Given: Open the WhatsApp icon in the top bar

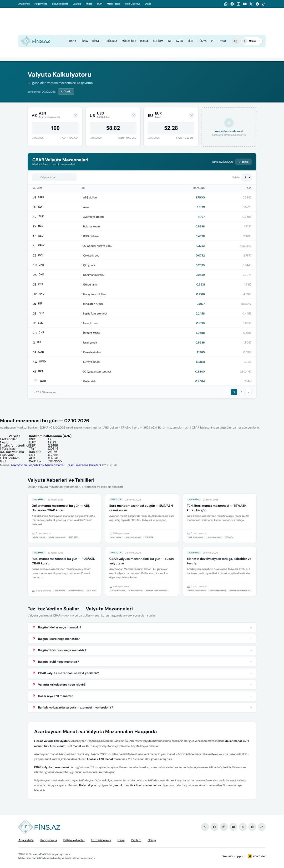Looking at the screenshot, I should (226, 4).
